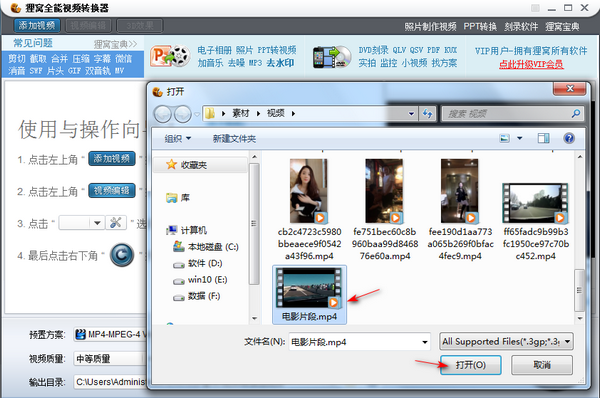The height and width of the screenshot is (398, 600).
Task: Click the round blue convert button icon
Action: pos(122,254)
